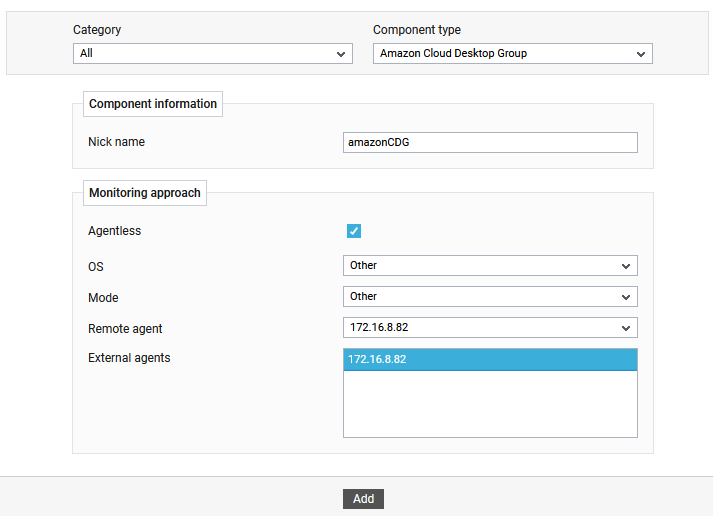This screenshot has width=713, height=516.
Task: Uncheck the Agentless checkbox
Action: point(354,231)
